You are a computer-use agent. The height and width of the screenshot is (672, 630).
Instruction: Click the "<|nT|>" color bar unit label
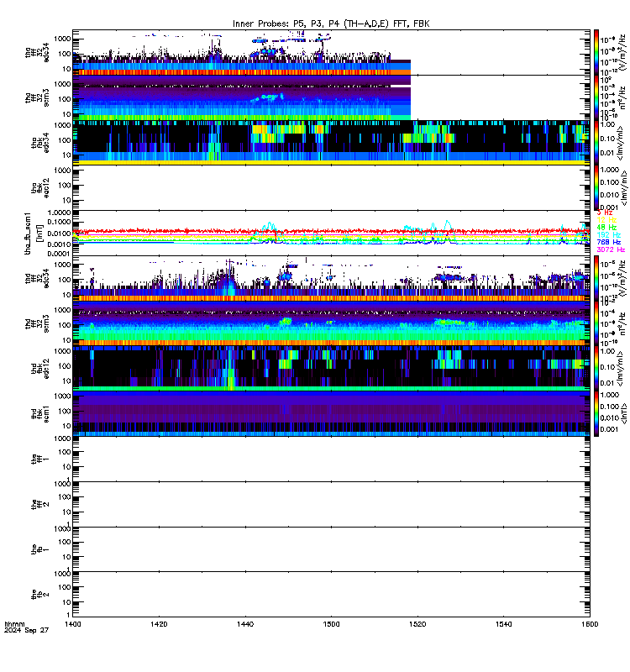[624, 413]
